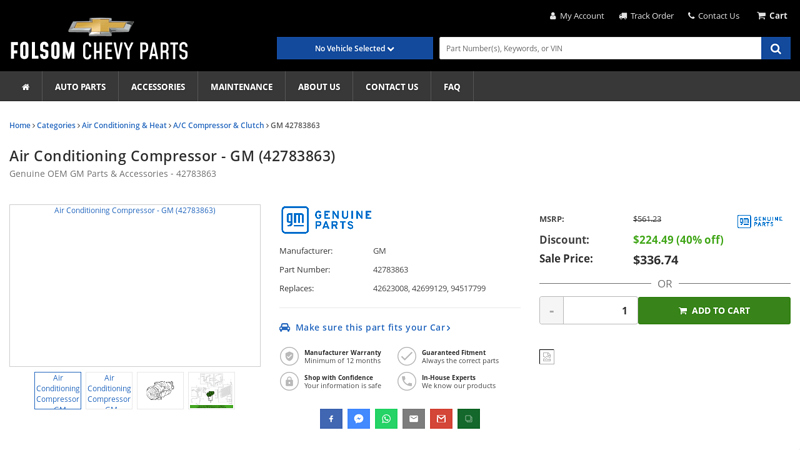800x450 pixels.
Task: Click the document icon below quantity
Action: click(x=546, y=357)
